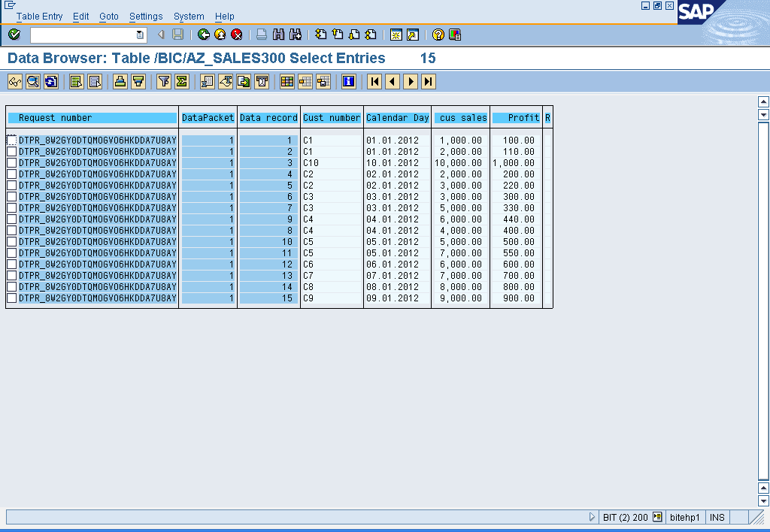Click the Find Next binoculars-plus icon
The height and width of the screenshot is (532, 770).
pos(295,35)
